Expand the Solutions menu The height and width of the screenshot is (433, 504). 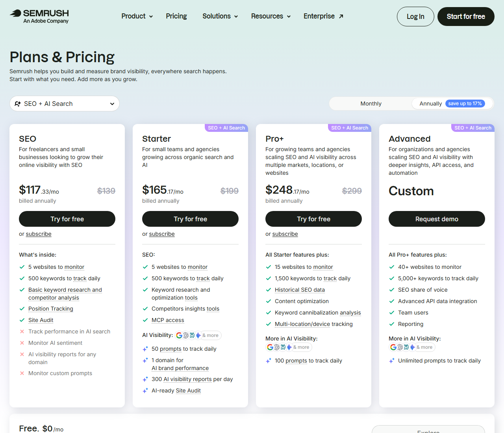[220, 16]
